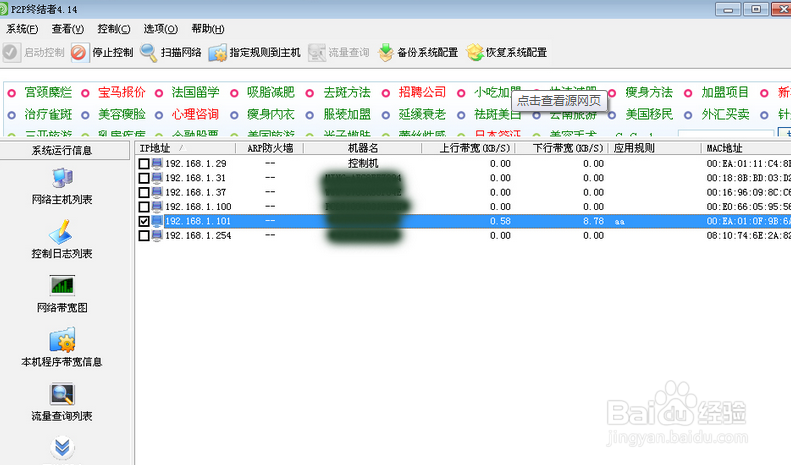Open the 控制(C) menu
791x465 pixels.
click(114, 29)
